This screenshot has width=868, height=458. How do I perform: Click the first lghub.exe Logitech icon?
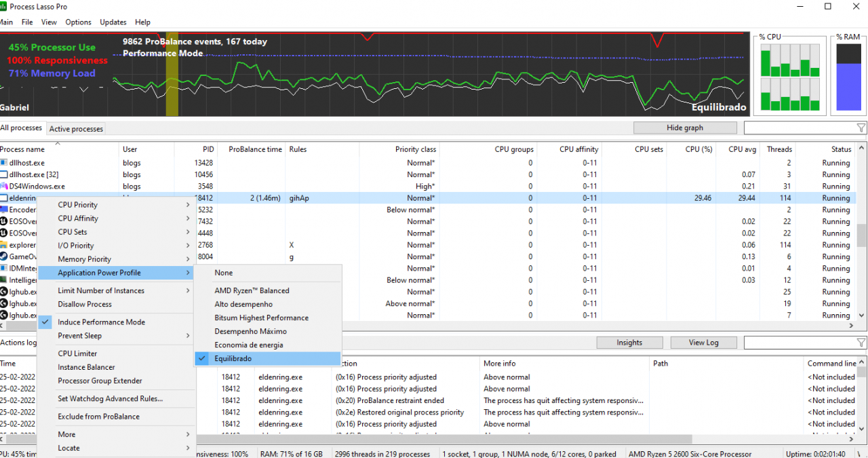click(4, 292)
